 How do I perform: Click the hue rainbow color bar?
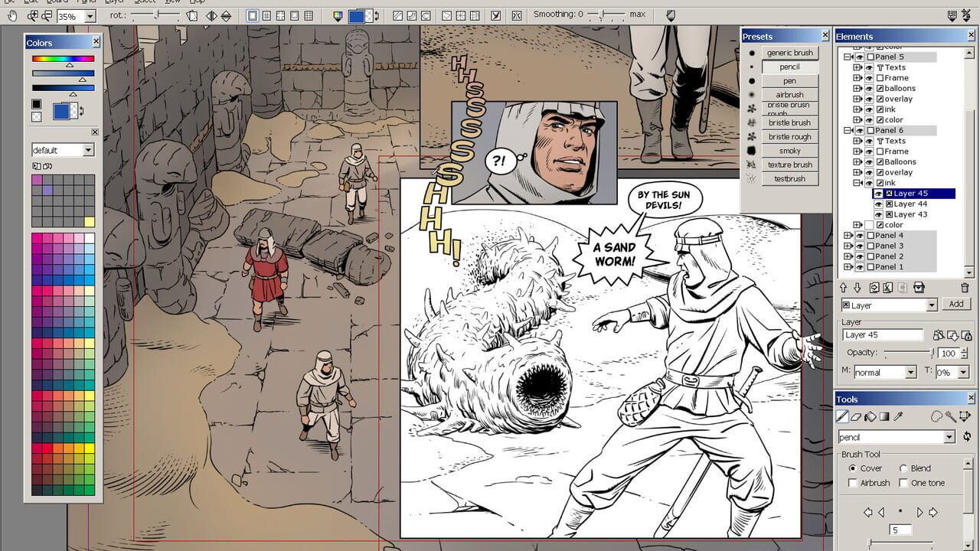(x=63, y=58)
